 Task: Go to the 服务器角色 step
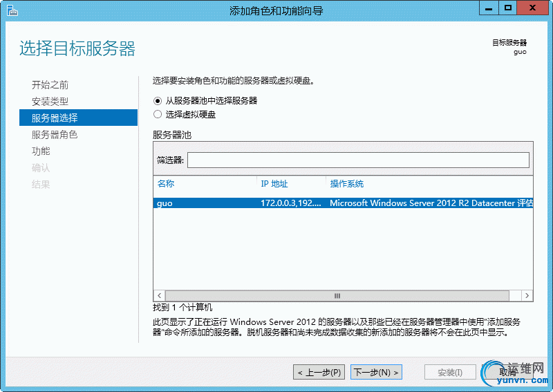click(x=55, y=134)
